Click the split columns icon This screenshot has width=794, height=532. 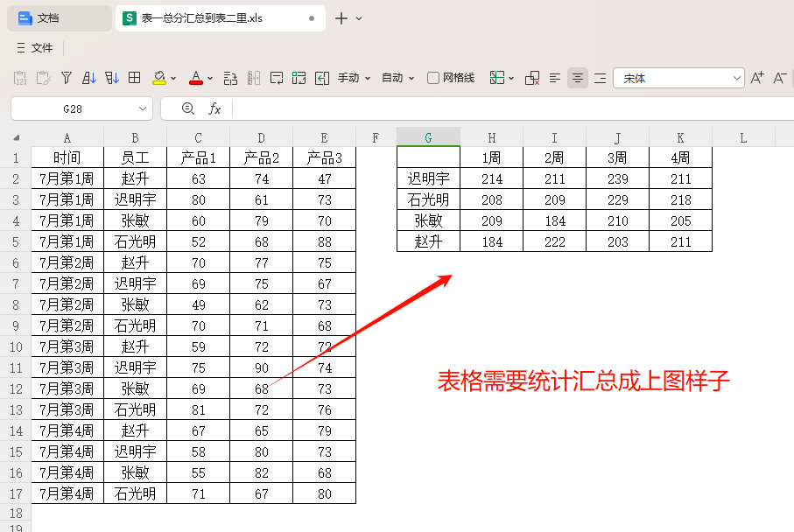tap(254, 78)
